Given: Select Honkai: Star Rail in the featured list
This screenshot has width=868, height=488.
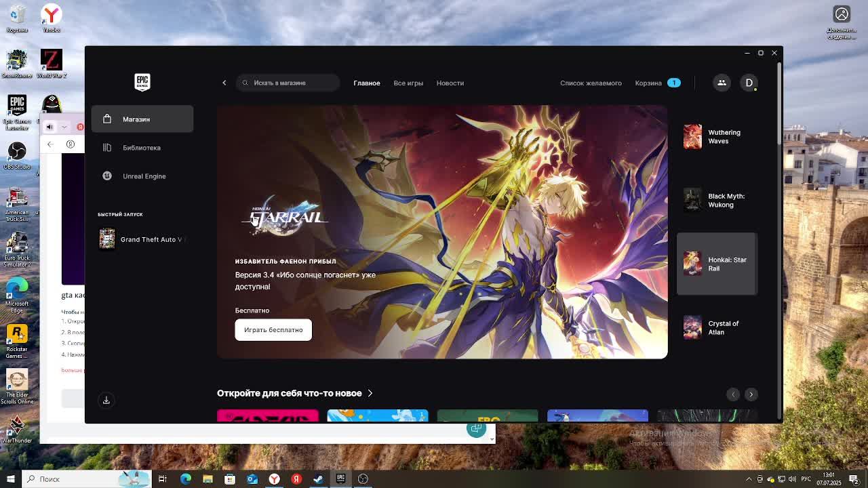Looking at the screenshot, I should click(717, 264).
